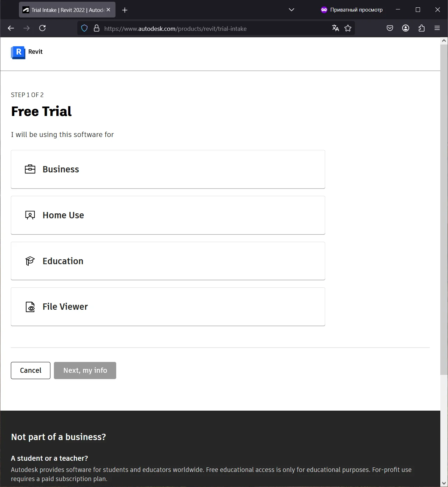The image size is (448, 487).
Task: Click the Next, my info button
Action: coord(85,370)
